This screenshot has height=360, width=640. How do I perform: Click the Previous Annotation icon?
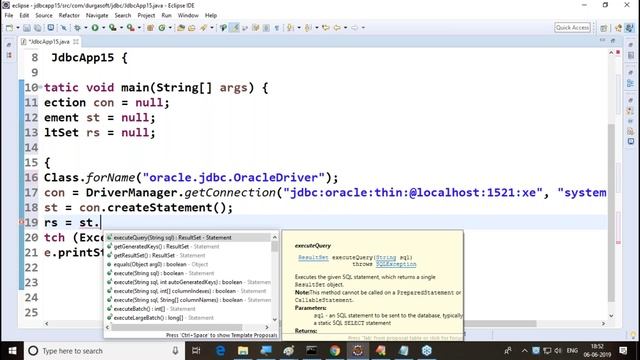click(308, 28)
